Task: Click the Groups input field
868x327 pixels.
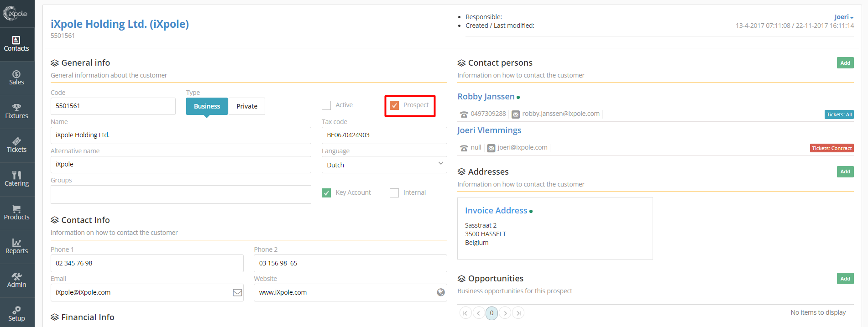Action: tap(181, 194)
